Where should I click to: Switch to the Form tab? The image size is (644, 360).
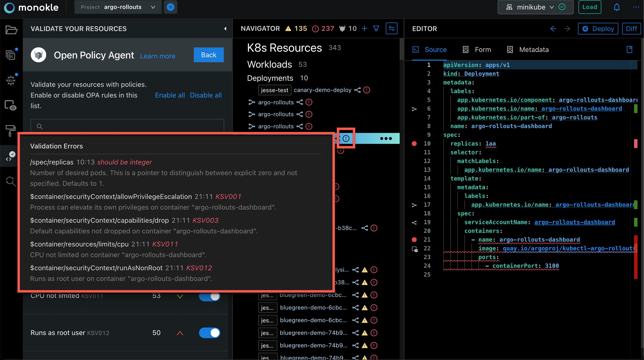coord(477,49)
